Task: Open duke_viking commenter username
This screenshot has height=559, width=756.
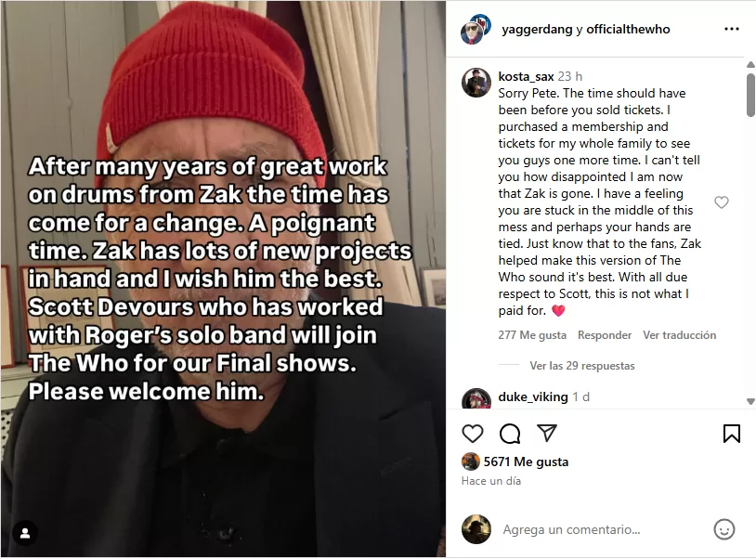Action: [533, 396]
